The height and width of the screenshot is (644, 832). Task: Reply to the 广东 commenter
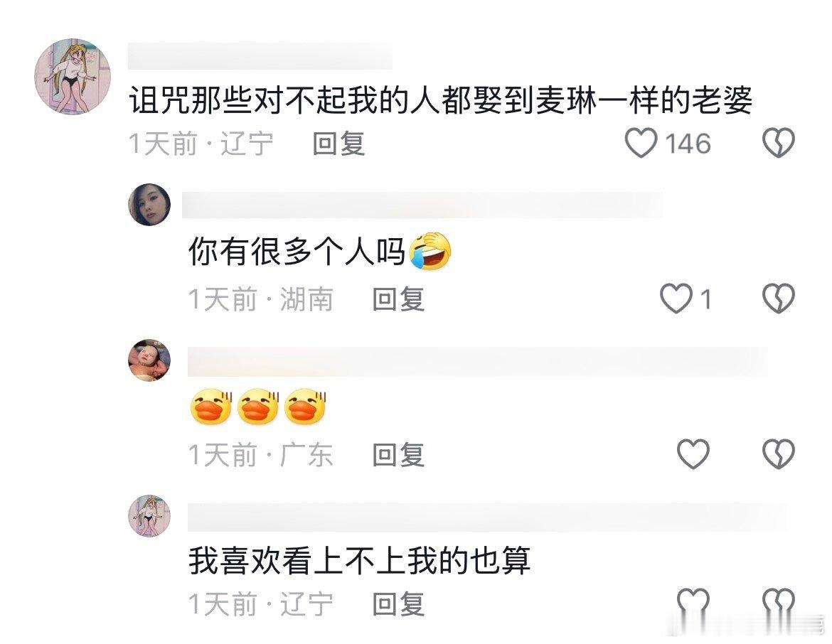[x=398, y=455]
